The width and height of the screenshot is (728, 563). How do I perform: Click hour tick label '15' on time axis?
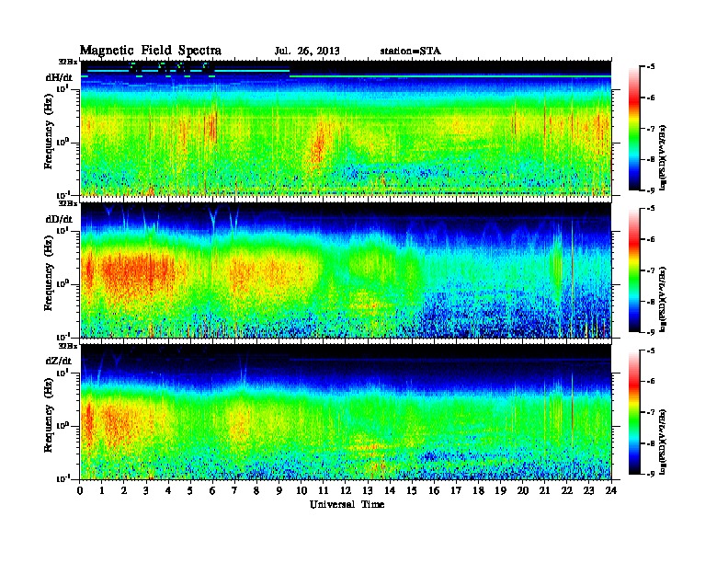point(412,491)
